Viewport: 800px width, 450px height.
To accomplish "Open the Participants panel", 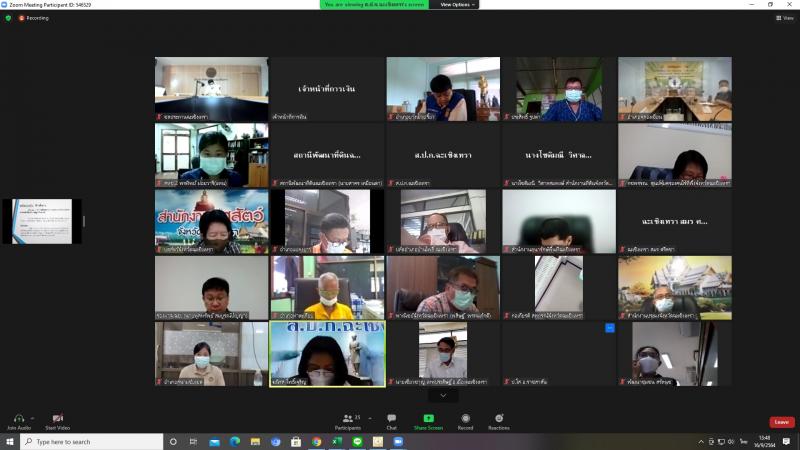I will click(348, 421).
